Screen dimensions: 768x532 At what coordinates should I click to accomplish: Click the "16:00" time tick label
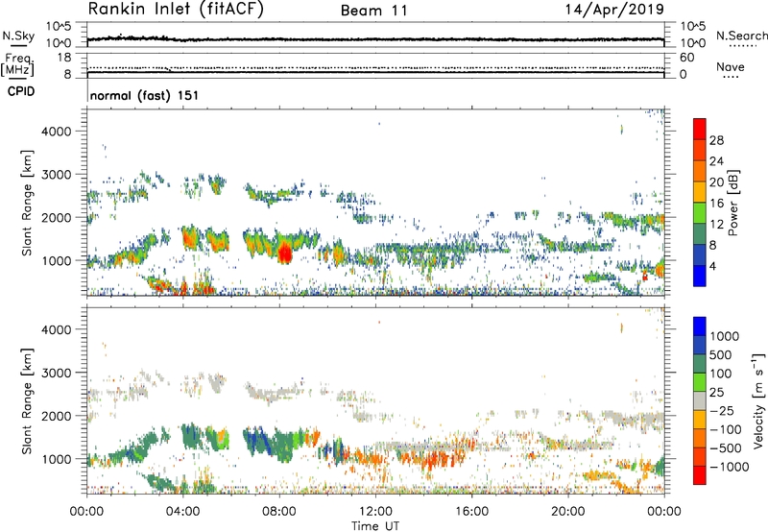click(x=471, y=512)
